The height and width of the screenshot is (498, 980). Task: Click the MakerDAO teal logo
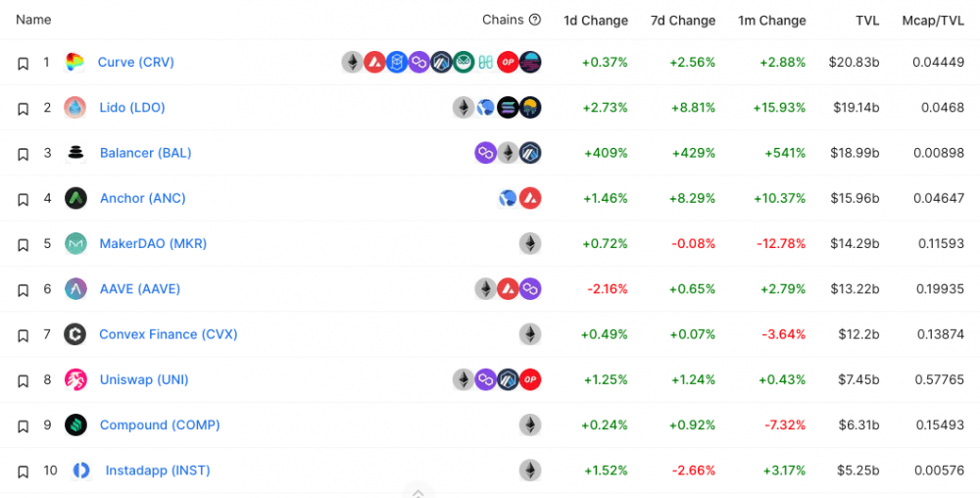75,244
